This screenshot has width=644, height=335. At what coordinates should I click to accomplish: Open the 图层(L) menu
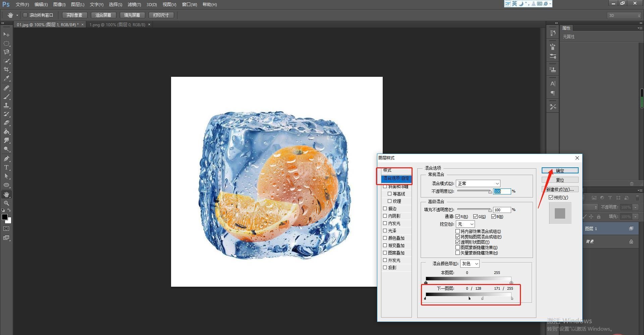pyautogui.click(x=77, y=4)
